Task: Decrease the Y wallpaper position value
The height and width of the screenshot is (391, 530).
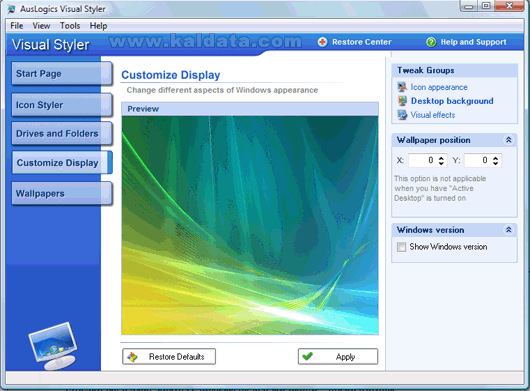Action: point(496,163)
